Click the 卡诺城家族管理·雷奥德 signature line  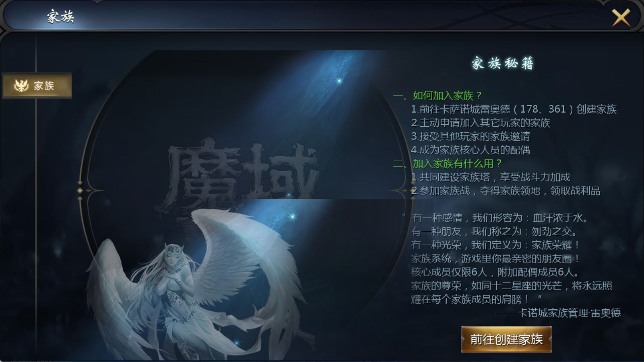click(x=558, y=313)
